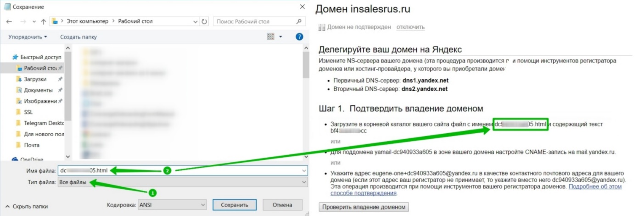
Task: Click the dns2.yandex.net text
Action: point(425,89)
